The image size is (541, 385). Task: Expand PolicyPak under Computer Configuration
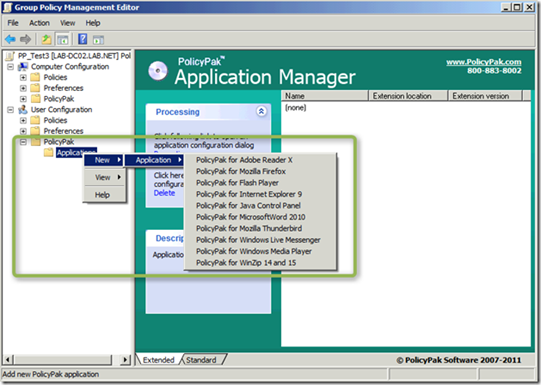[23, 99]
